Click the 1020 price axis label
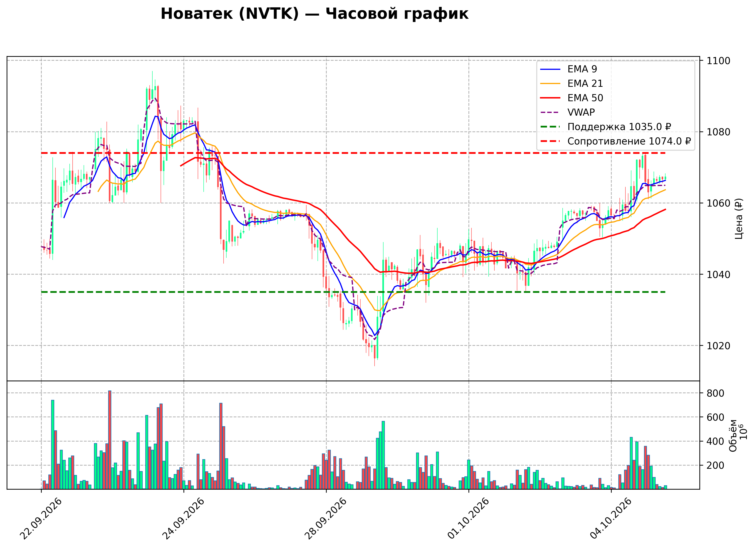Image resolution: width=756 pixels, height=548 pixels. [719, 346]
